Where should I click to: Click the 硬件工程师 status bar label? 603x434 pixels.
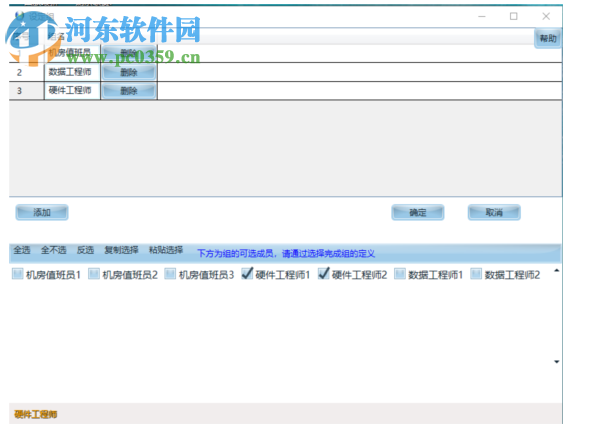click(36, 414)
